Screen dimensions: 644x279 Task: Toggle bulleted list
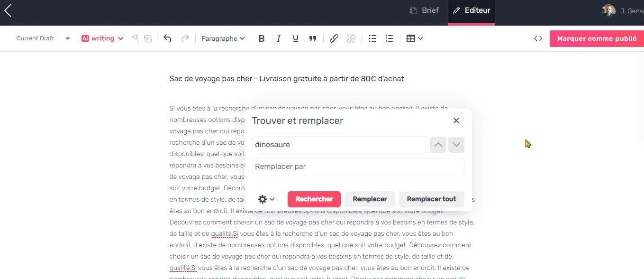pyautogui.click(x=372, y=38)
